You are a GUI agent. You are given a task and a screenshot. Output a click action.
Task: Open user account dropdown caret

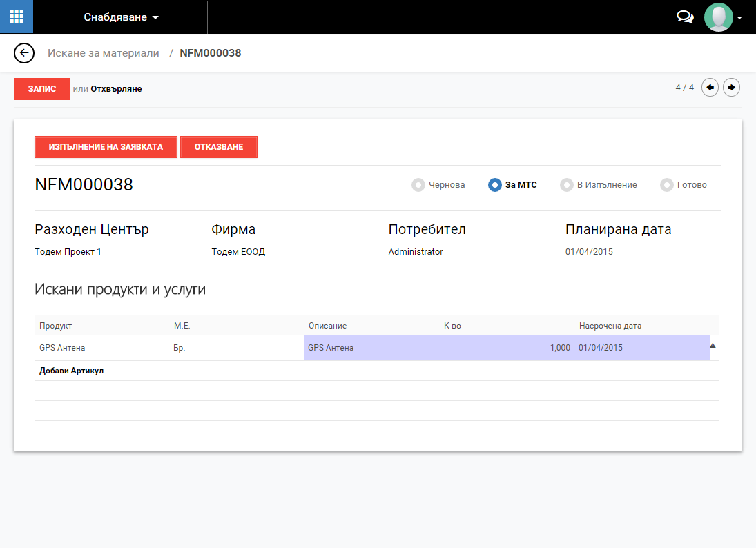[739, 18]
